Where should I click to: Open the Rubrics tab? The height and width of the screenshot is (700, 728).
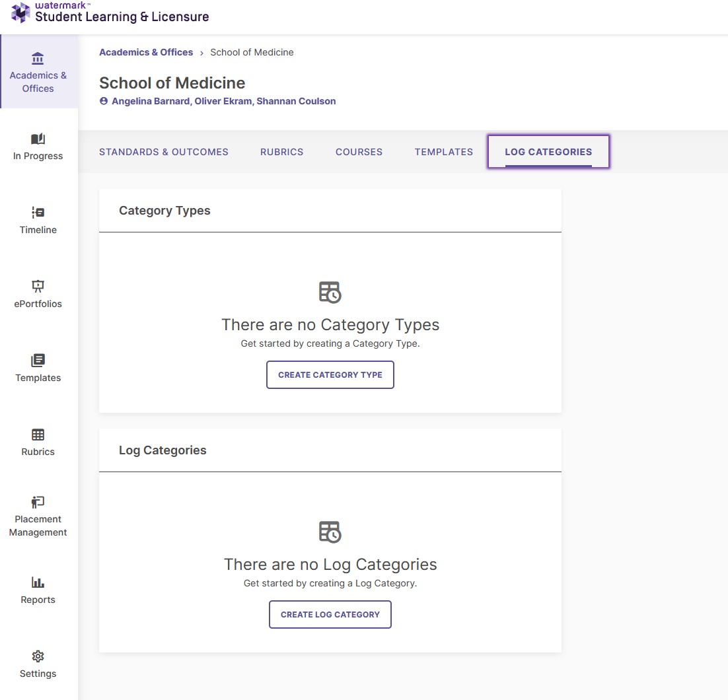pyautogui.click(x=282, y=152)
